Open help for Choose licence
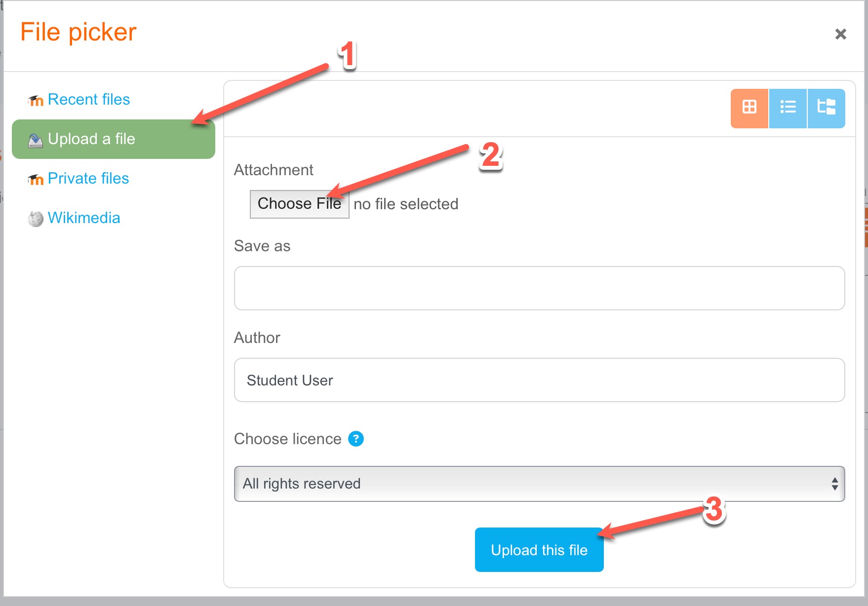Screen dimensions: 868x606 (x=356, y=439)
